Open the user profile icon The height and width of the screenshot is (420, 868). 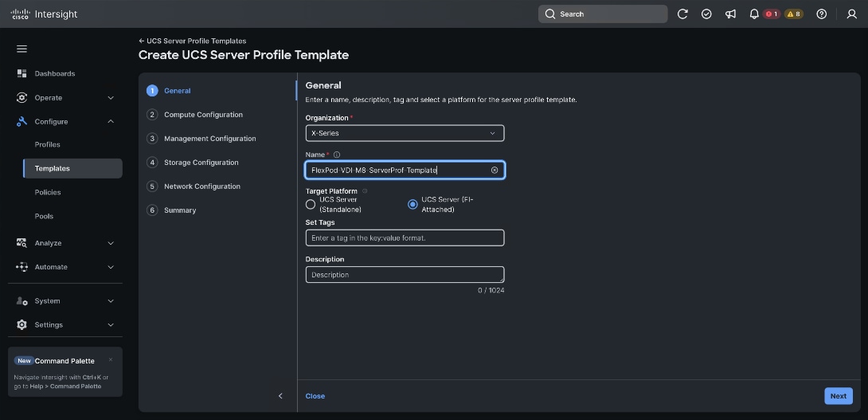tap(852, 14)
